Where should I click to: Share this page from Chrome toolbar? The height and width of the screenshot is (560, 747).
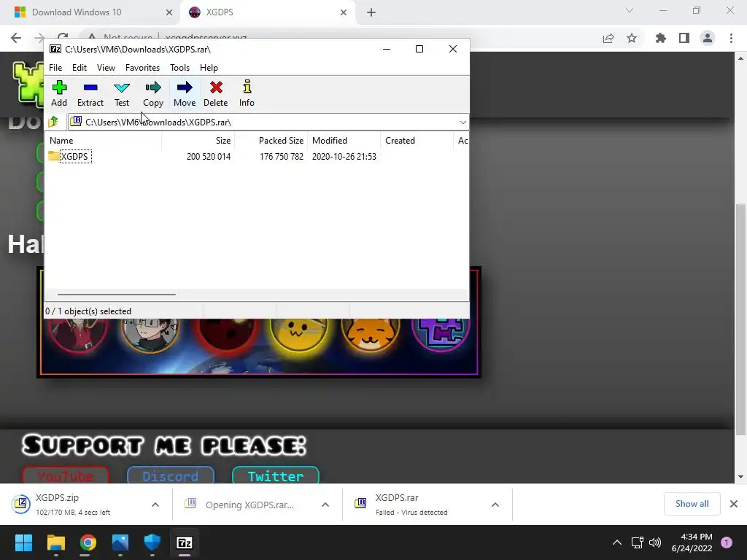point(608,38)
